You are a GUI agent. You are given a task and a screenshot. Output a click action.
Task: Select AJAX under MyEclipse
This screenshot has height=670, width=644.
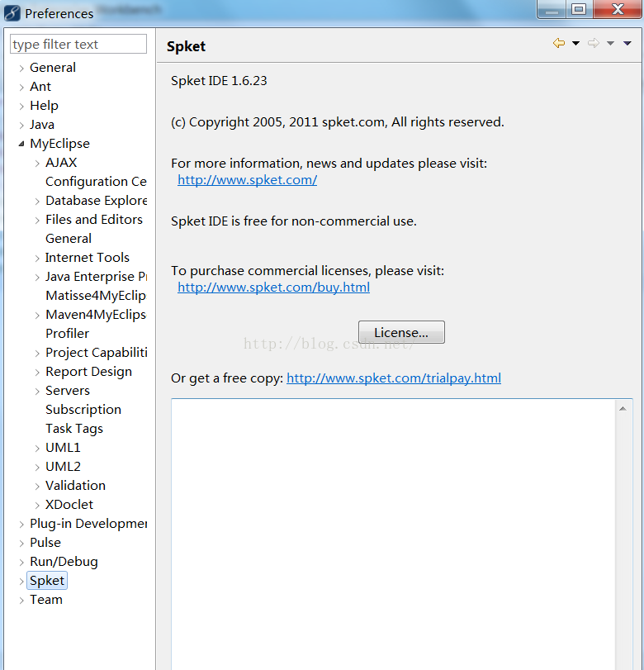coord(61,163)
